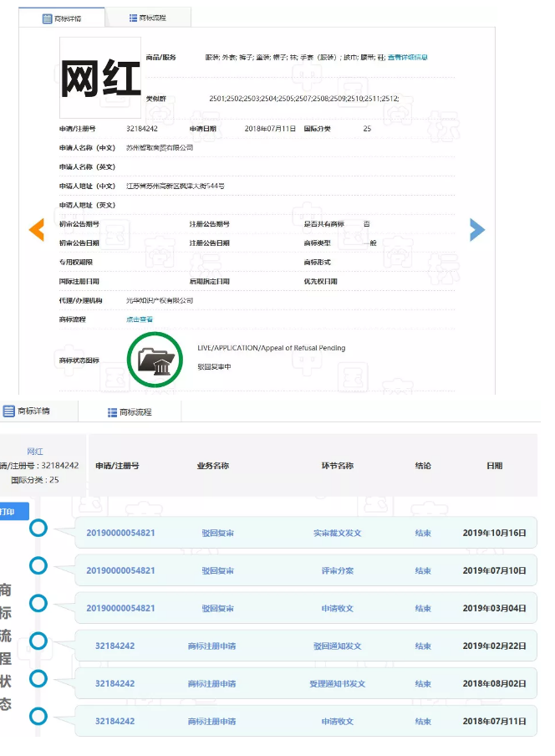Open the 商标流程 tab in top panel
The width and height of the screenshot is (555, 756).
click(x=148, y=18)
